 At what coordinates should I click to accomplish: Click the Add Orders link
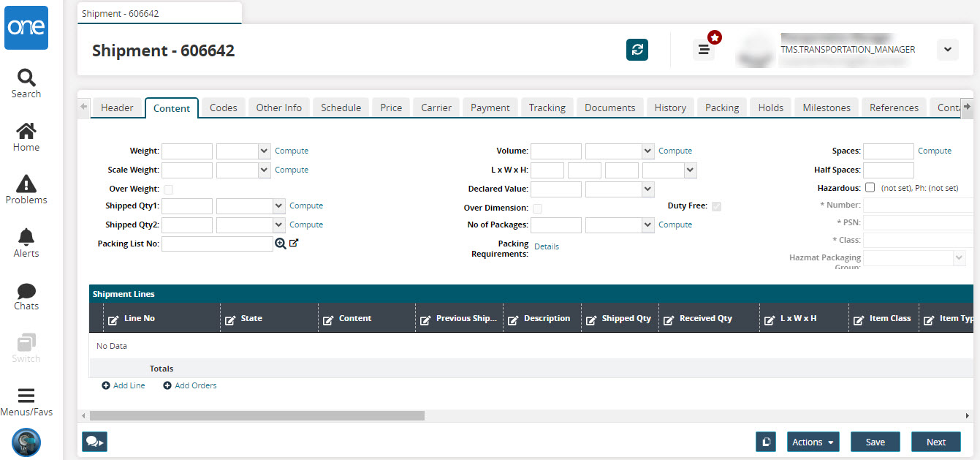tap(190, 385)
